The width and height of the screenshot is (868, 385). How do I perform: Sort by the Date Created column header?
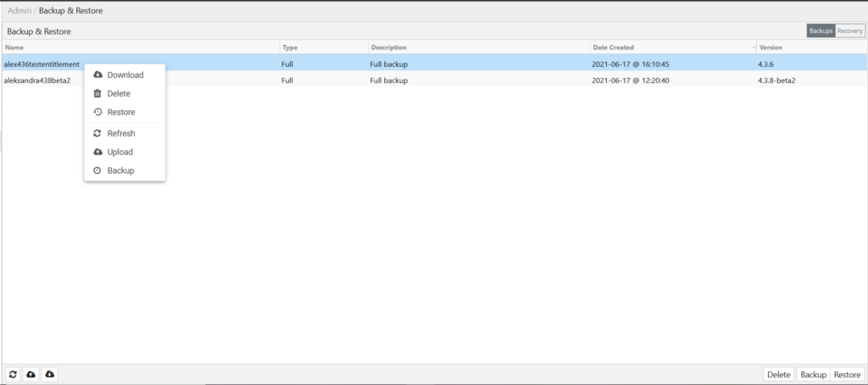click(x=673, y=47)
